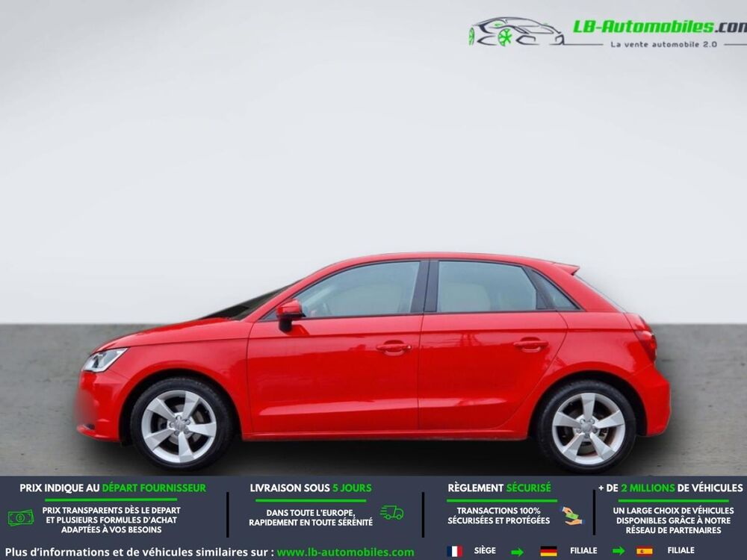Click the car's front headlight
747x560 pixels.
tap(104, 360)
